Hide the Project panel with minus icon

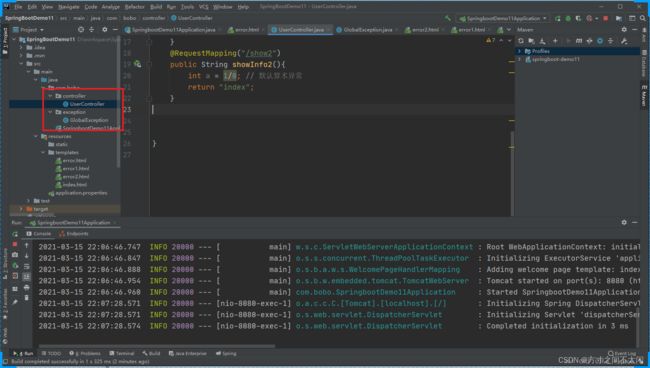pyautogui.click(x=115, y=29)
